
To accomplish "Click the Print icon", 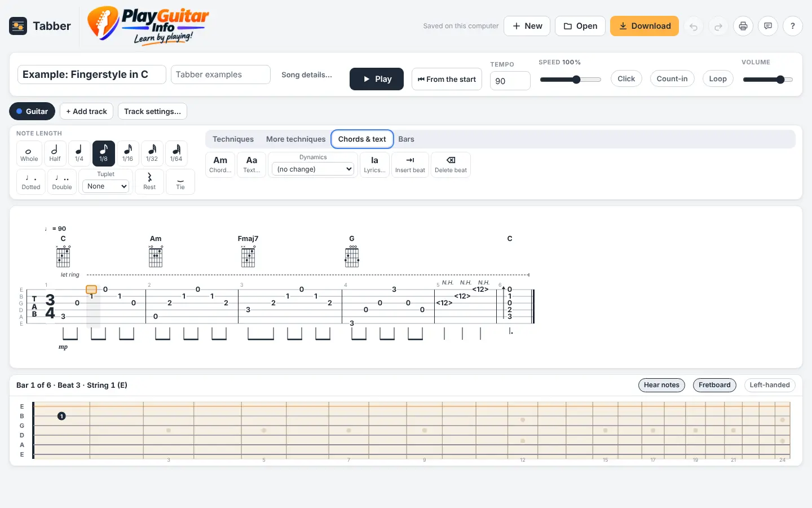I will 743,26.
